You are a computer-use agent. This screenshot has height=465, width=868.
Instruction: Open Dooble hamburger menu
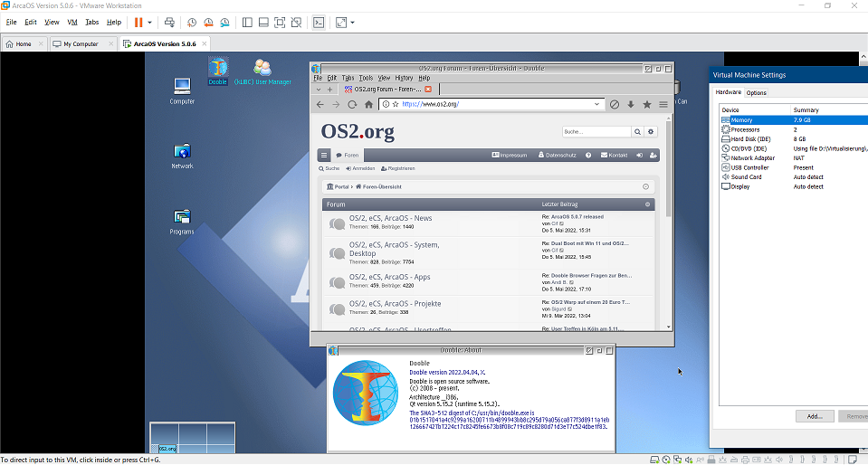coord(663,104)
